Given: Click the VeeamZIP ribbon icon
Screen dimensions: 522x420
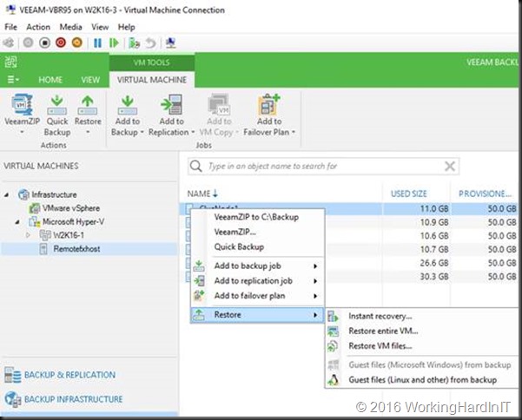Looking at the screenshot, I should point(22,105).
